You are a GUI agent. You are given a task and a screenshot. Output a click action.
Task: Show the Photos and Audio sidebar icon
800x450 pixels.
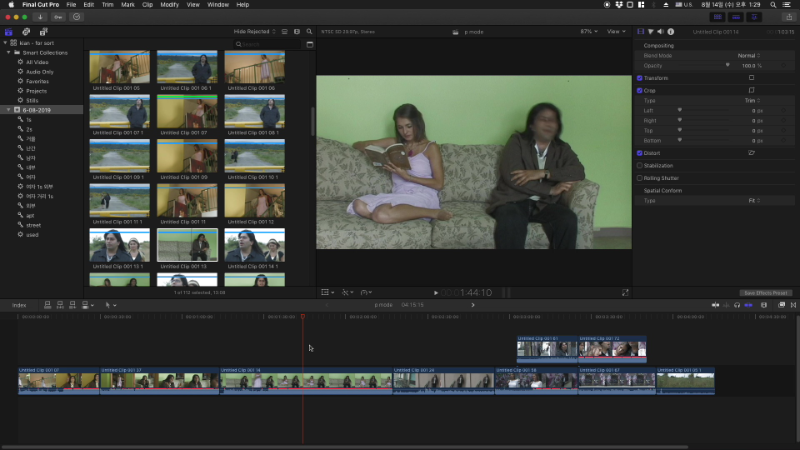pos(25,31)
